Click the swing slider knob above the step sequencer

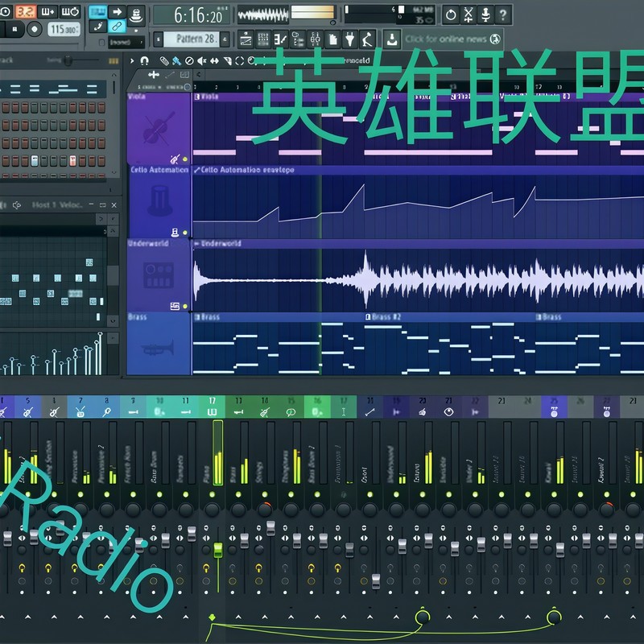tap(68, 61)
